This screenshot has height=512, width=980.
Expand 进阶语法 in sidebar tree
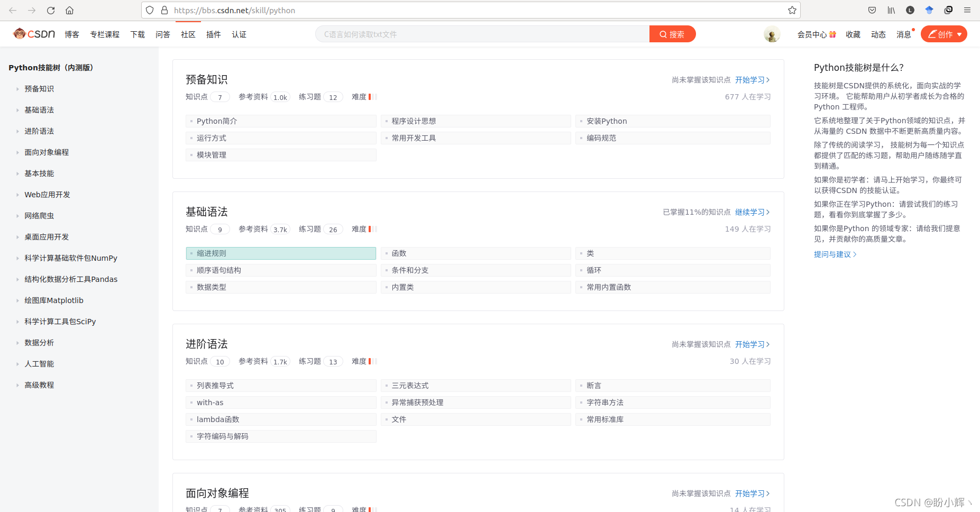(x=39, y=131)
